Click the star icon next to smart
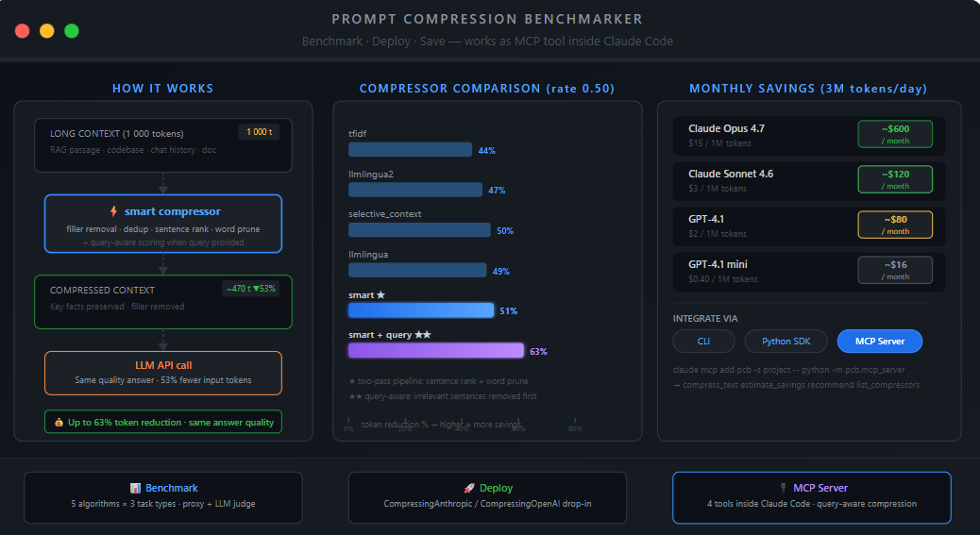This screenshot has height=535, width=980. [380, 294]
